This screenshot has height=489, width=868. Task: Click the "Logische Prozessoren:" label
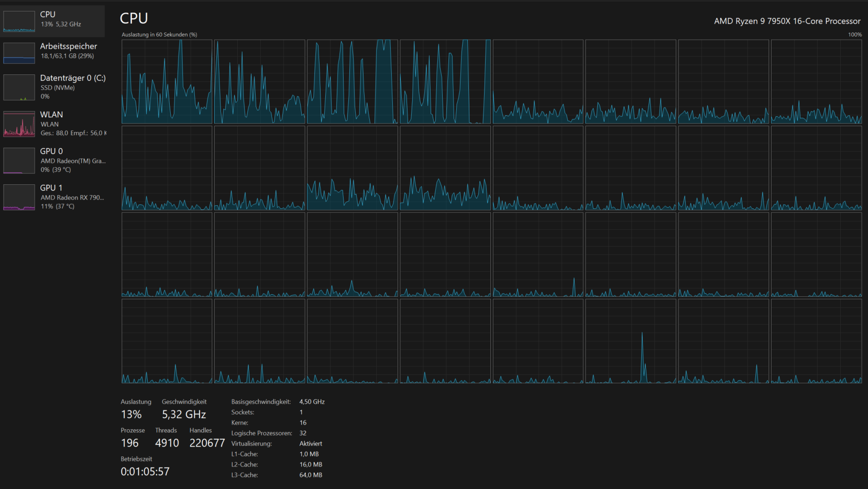click(261, 434)
